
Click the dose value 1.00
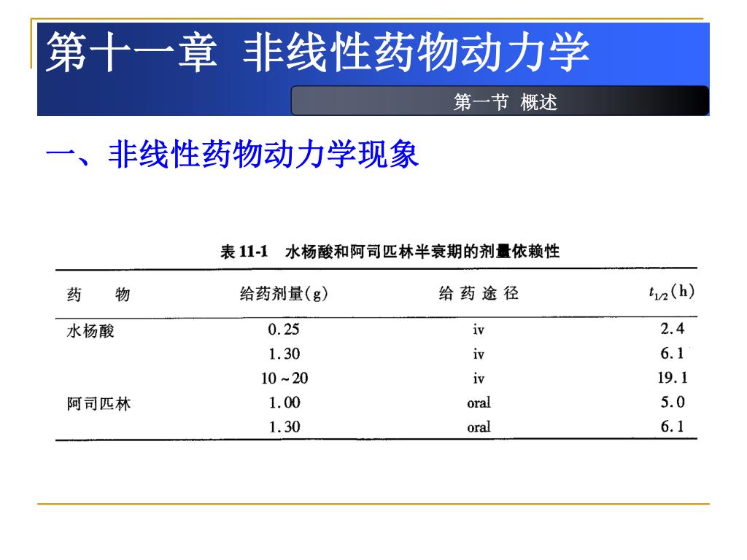[285, 402]
